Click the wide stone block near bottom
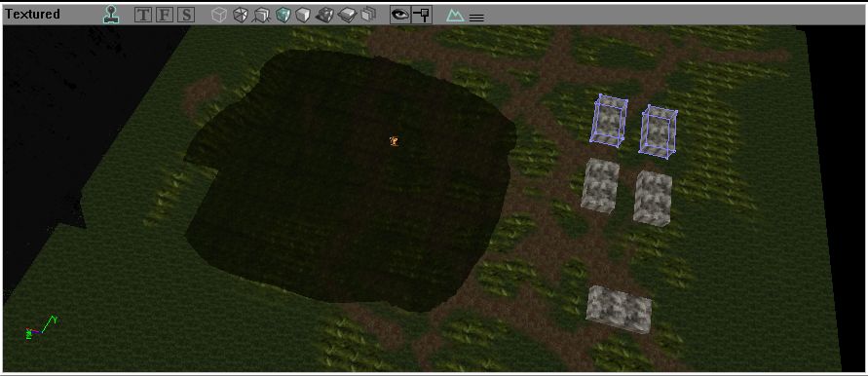Viewport: 868px width, 376px height. pyautogui.click(x=619, y=309)
